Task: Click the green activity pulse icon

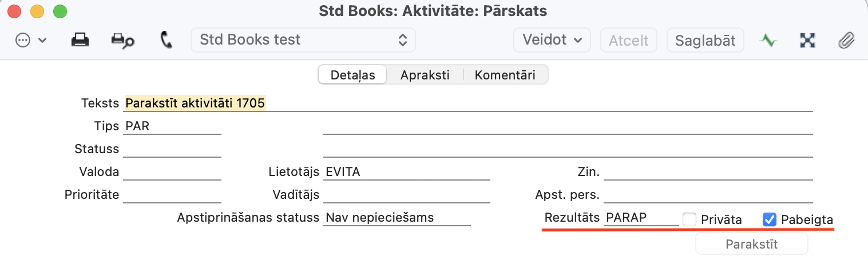Action: pyautogui.click(x=768, y=40)
